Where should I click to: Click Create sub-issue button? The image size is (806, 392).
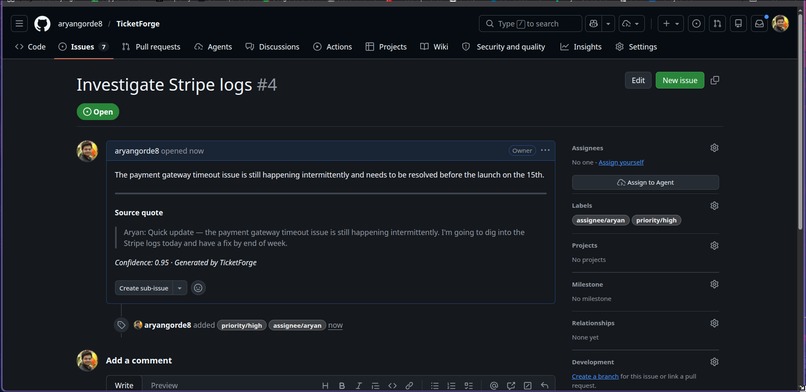tap(144, 288)
